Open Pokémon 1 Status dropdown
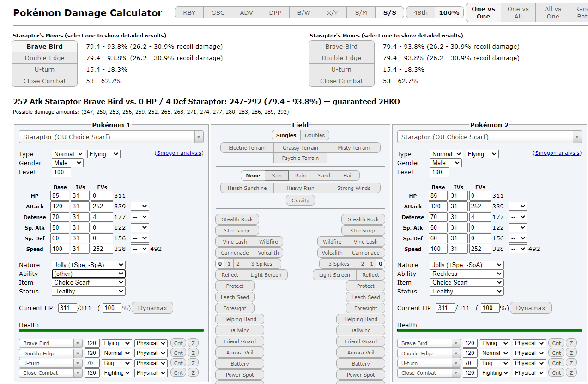 [89, 291]
